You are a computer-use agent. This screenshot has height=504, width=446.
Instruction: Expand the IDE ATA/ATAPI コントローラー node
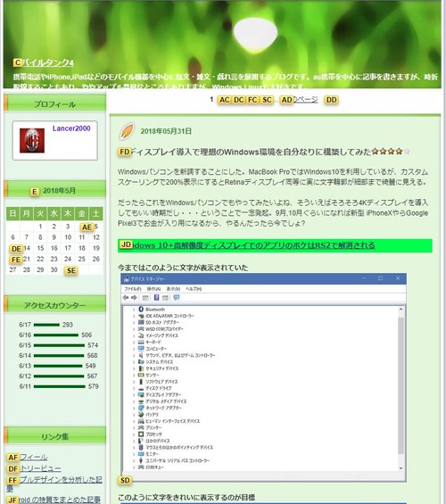134,316
